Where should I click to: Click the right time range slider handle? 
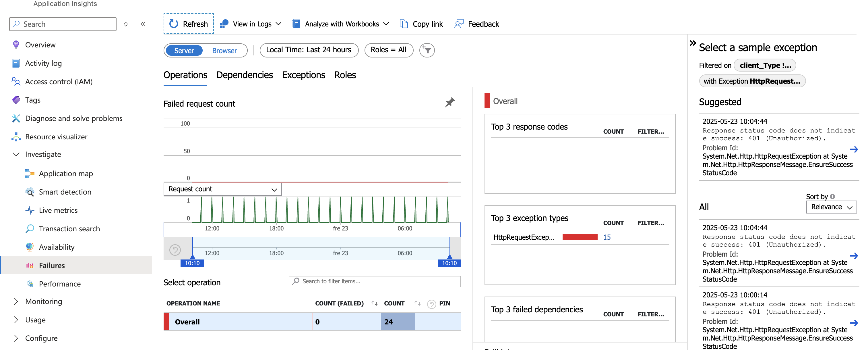[x=449, y=263]
